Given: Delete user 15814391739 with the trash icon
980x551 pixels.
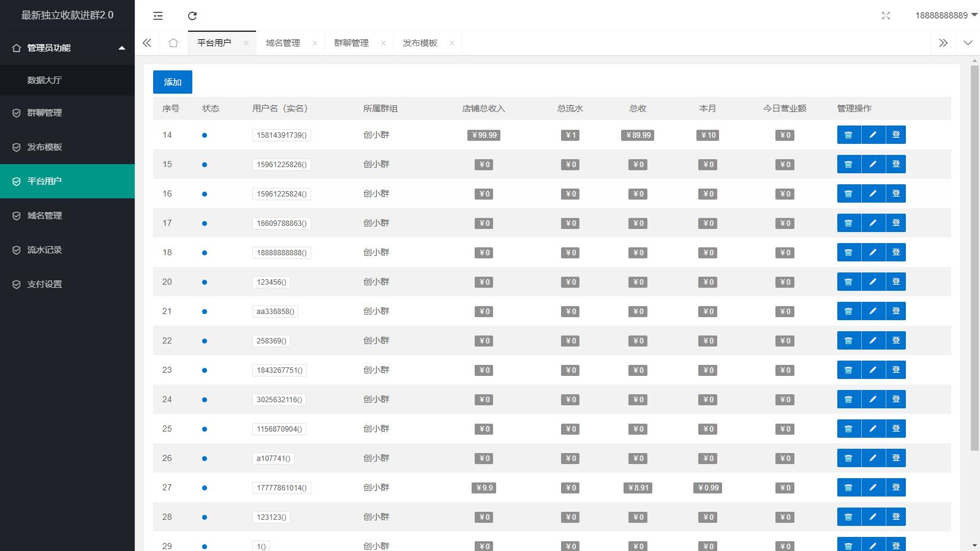Looking at the screenshot, I should pos(849,135).
